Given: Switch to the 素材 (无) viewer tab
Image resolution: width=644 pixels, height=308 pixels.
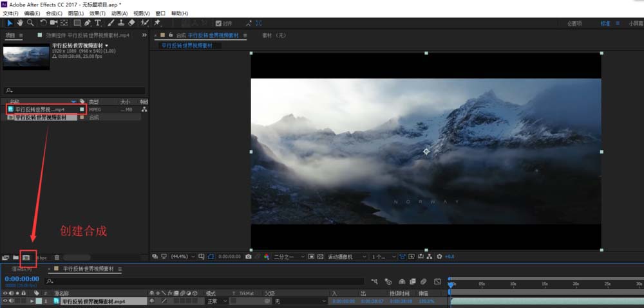Looking at the screenshot, I should point(274,35).
